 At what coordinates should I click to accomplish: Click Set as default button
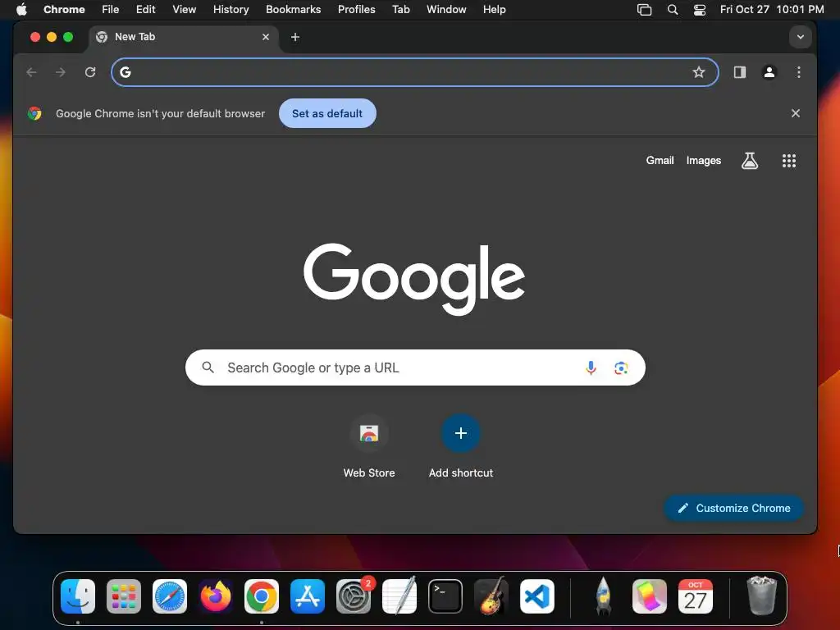pyautogui.click(x=327, y=113)
